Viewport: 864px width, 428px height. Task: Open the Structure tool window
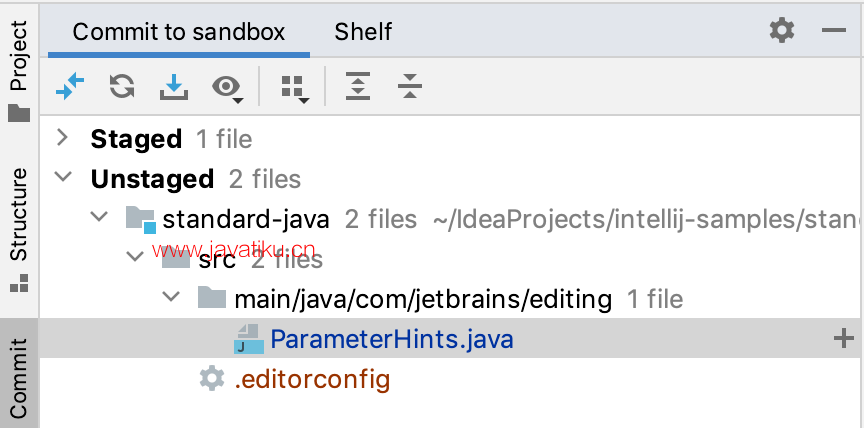click(19, 230)
